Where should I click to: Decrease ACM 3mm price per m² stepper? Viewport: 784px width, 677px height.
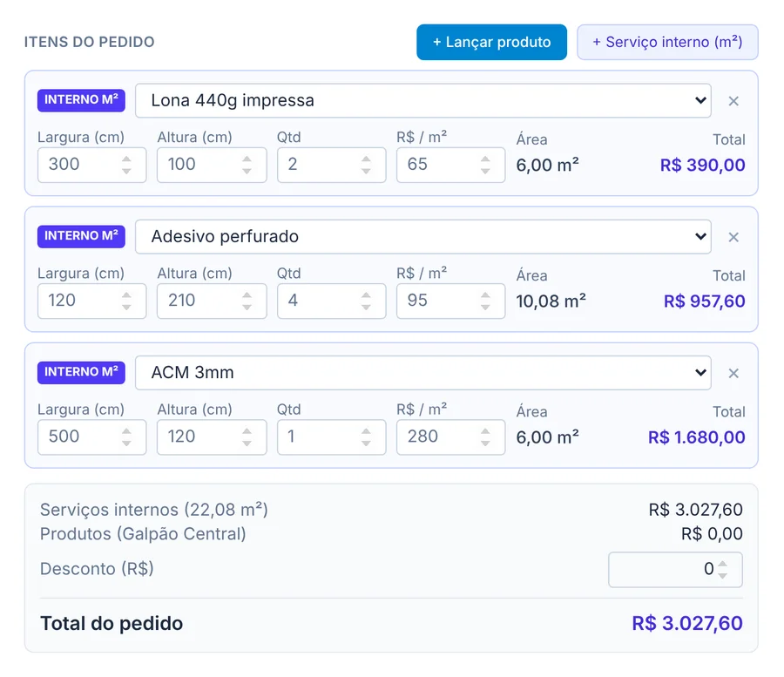(485, 443)
